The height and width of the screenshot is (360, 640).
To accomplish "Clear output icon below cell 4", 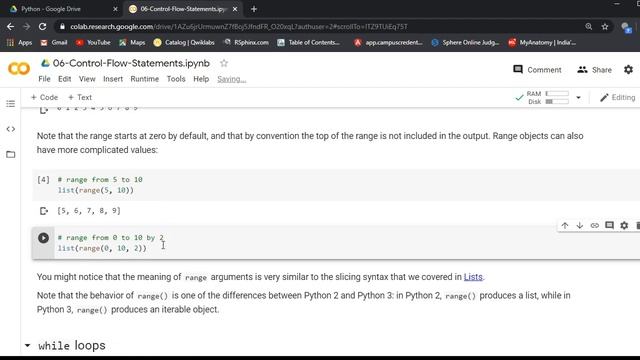I will (x=44, y=211).
